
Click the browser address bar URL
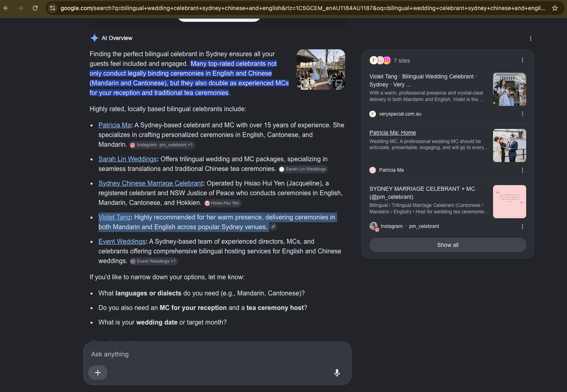[x=303, y=8]
